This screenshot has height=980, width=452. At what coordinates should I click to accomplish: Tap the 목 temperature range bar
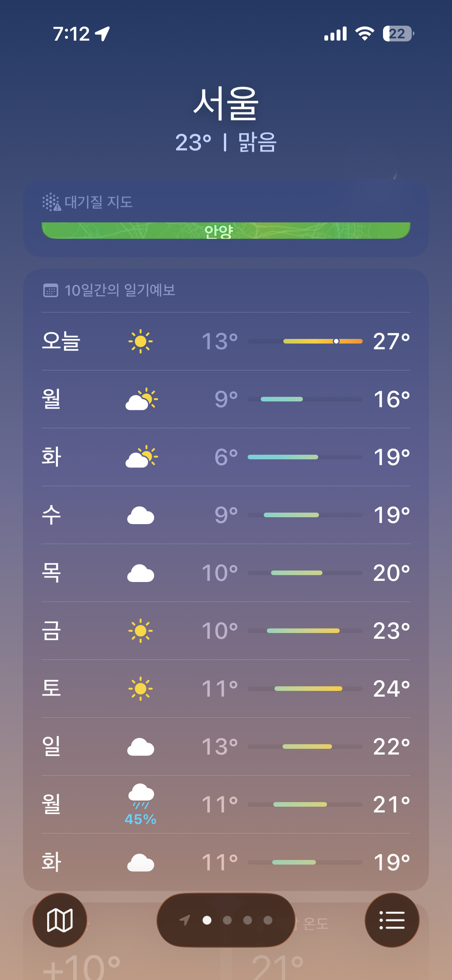coord(305,573)
